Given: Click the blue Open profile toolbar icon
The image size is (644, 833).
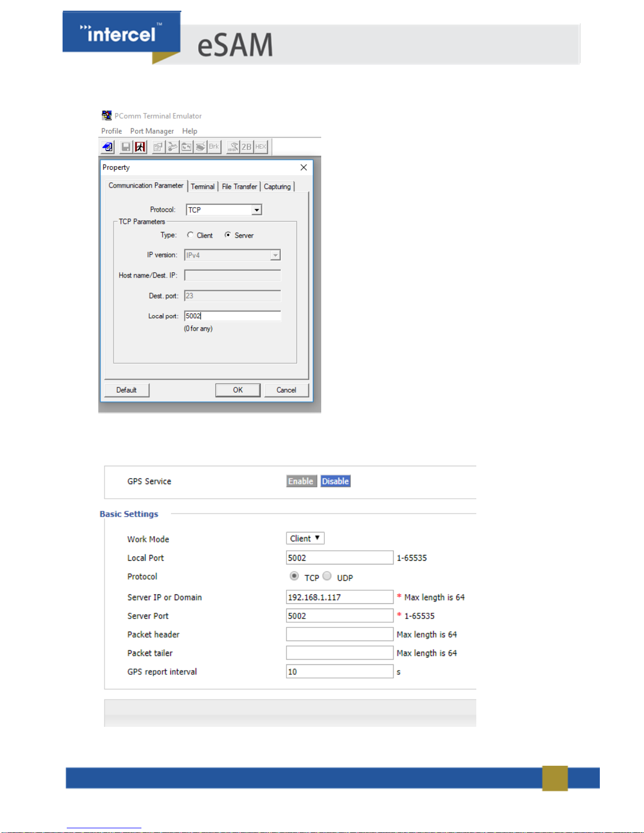Looking at the screenshot, I should pos(108,147).
